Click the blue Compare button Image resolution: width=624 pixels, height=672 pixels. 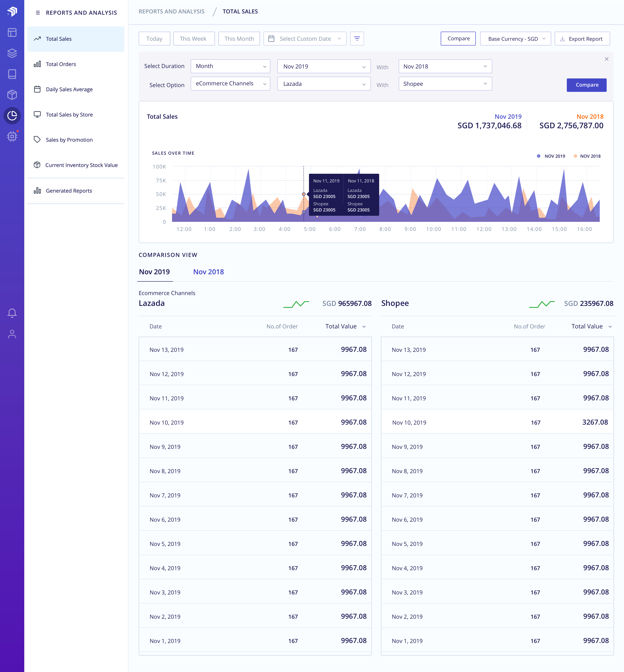587,85
